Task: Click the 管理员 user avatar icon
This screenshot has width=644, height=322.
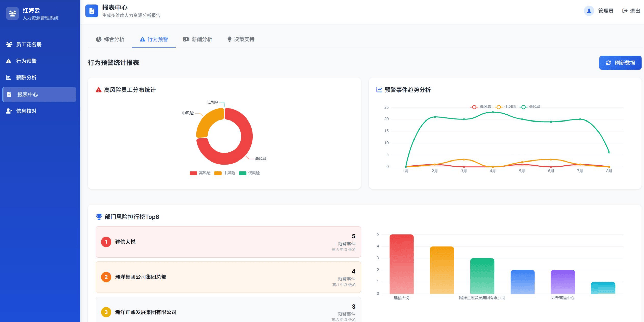Action: pyautogui.click(x=589, y=11)
